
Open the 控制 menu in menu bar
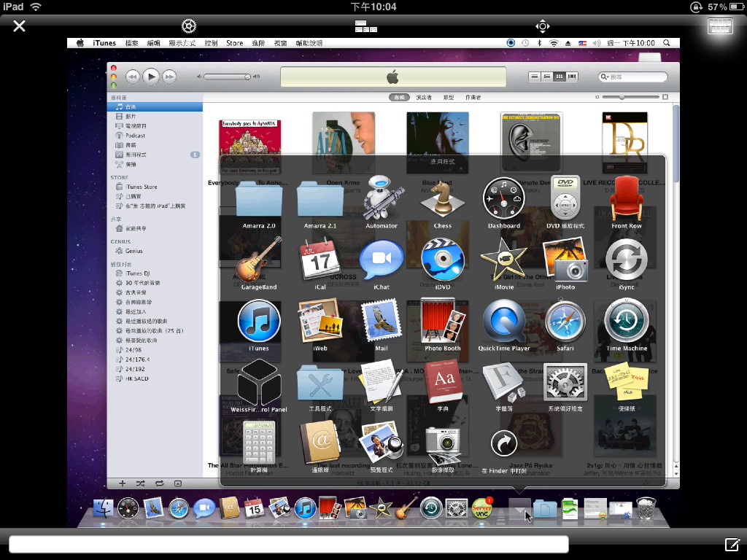click(x=211, y=43)
